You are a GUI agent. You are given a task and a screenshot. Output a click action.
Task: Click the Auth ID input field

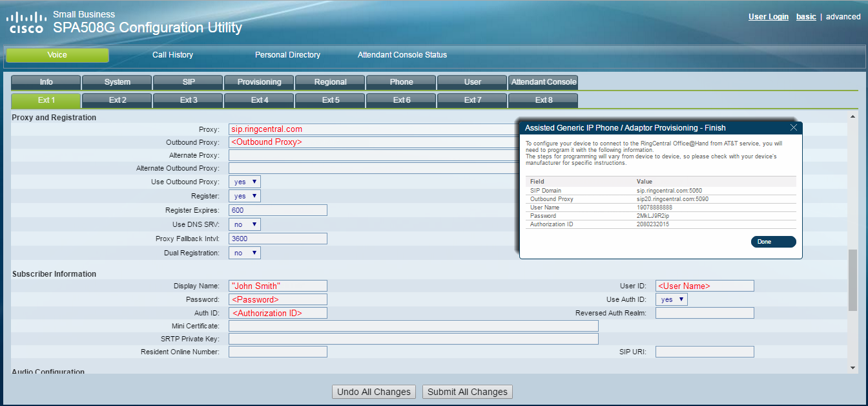click(278, 313)
